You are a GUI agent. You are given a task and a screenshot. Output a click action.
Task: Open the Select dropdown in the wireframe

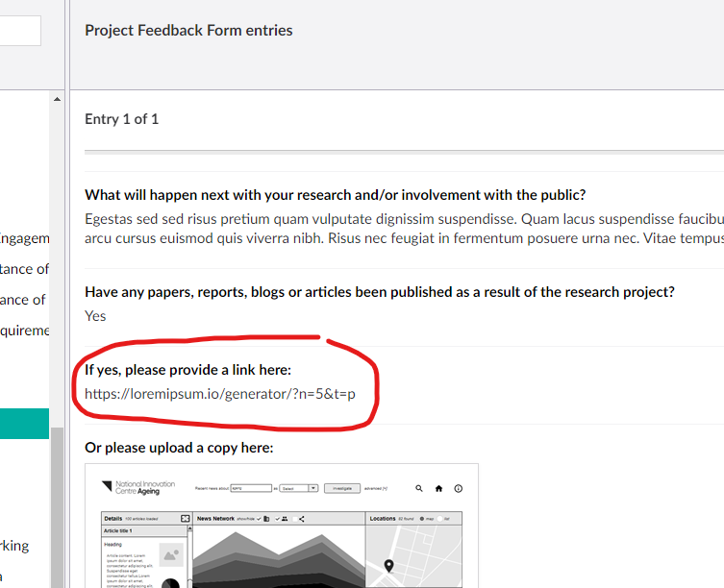point(298,488)
